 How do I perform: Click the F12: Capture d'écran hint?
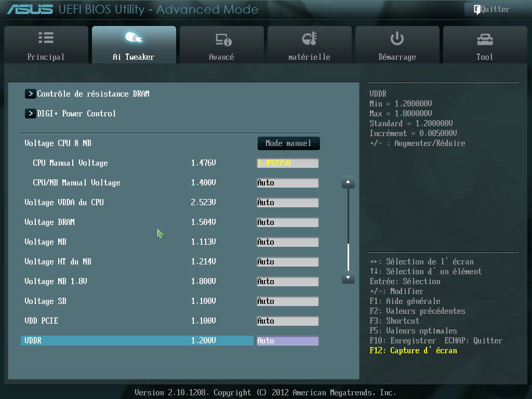(x=413, y=351)
